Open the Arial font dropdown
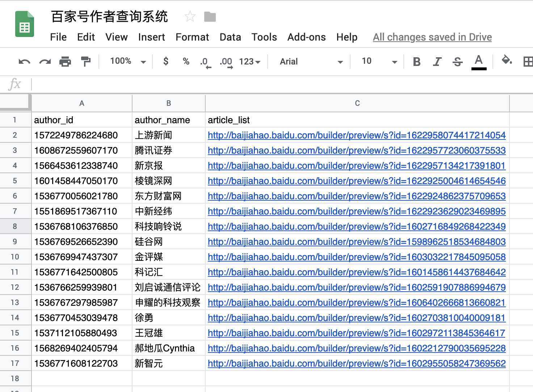The height and width of the screenshot is (392, 533). pyautogui.click(x=311, y=62)
